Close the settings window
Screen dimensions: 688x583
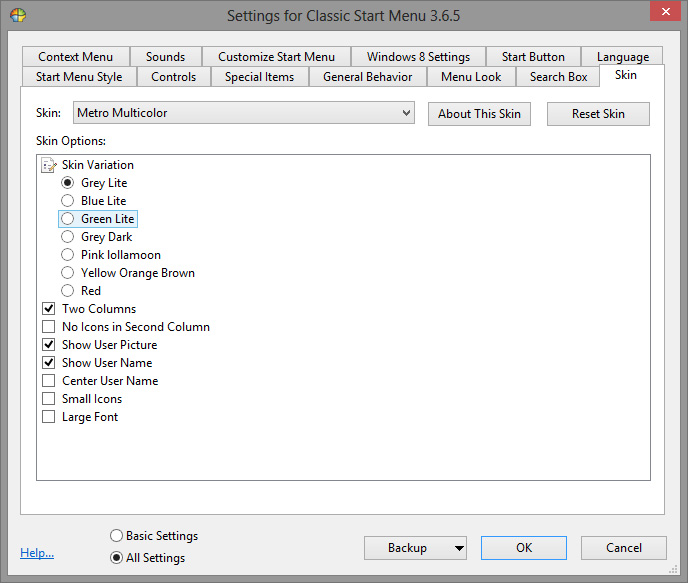[x=665, y=11]
